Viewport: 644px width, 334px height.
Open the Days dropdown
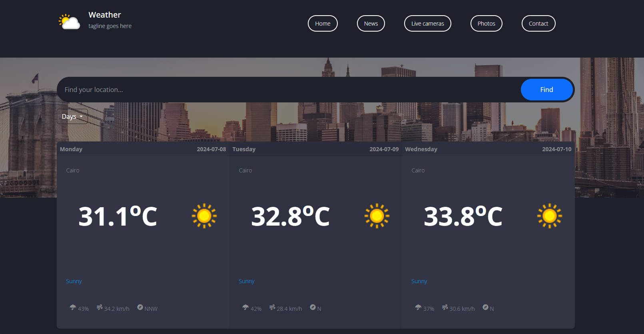coord(72,116)
